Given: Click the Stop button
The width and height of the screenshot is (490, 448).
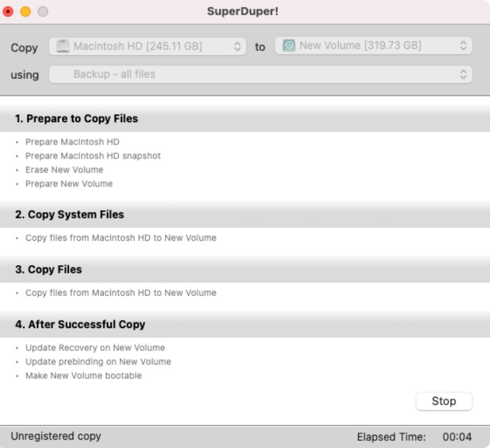Looking at the screenshot, I should click(x=444, y=401).
